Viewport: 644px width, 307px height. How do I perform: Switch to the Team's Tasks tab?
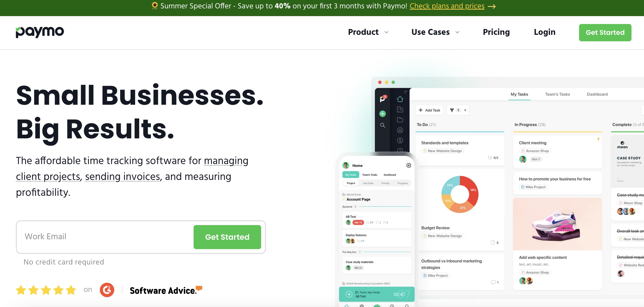pos(557,94)
